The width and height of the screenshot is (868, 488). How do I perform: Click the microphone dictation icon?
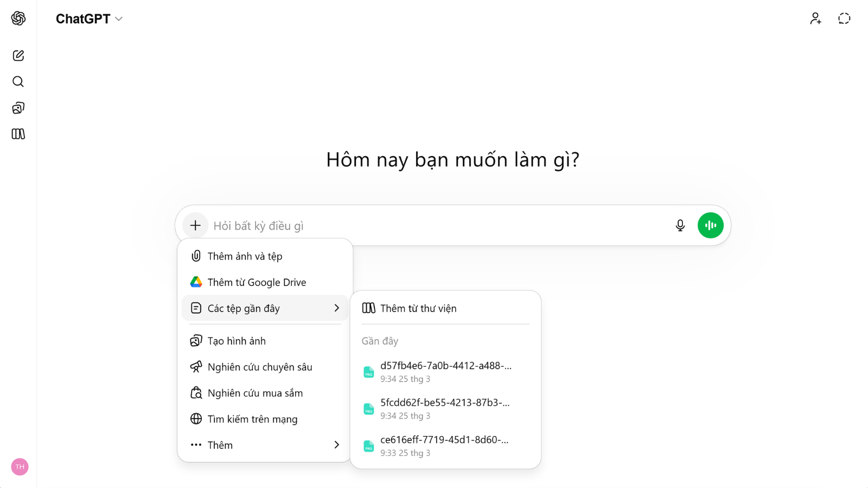tap(680, 226)
